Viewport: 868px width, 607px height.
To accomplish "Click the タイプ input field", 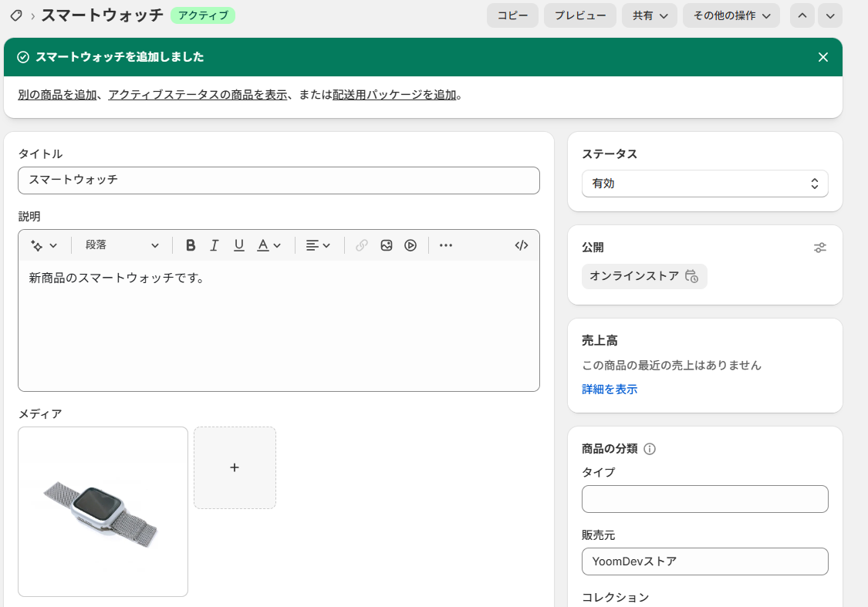I will [x=704, y=499].
